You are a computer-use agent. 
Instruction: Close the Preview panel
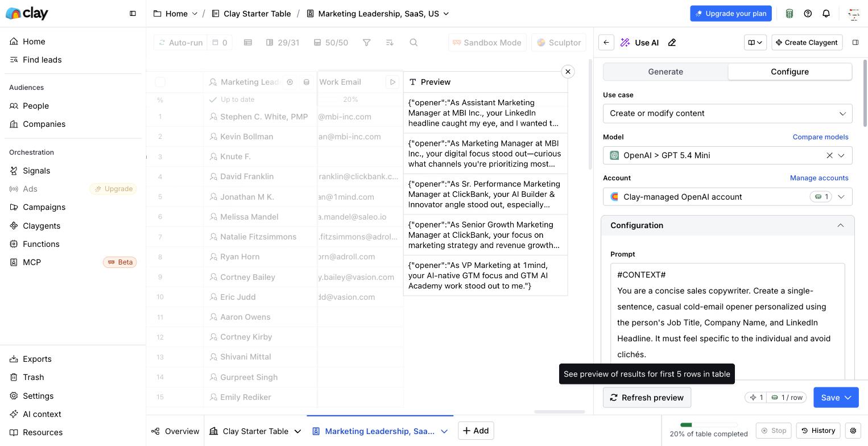coord(568,72)
